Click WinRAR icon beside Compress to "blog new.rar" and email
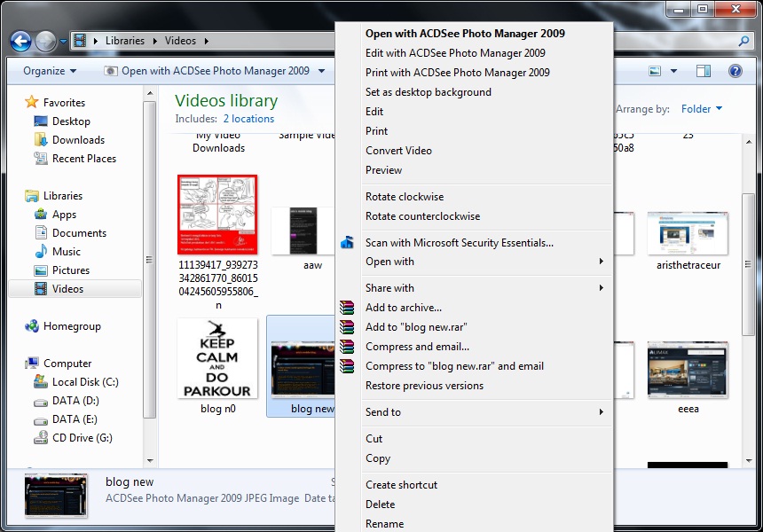763x532 pixels. coord(347,365)
